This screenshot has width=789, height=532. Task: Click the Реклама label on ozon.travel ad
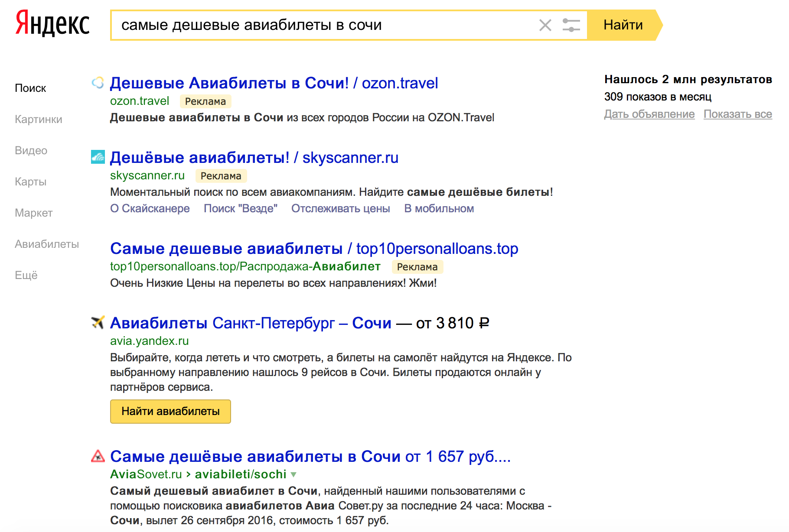point(205,101)
